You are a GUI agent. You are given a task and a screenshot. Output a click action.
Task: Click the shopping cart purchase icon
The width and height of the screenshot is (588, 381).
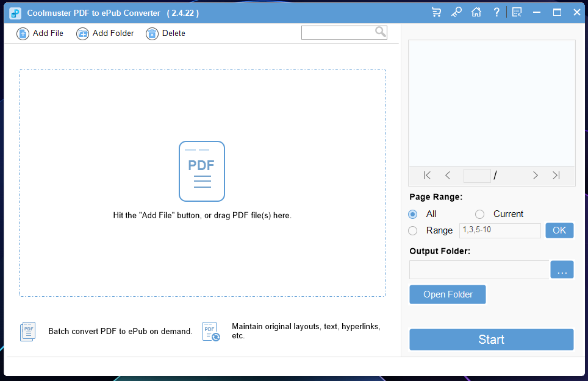coord(436,12)
